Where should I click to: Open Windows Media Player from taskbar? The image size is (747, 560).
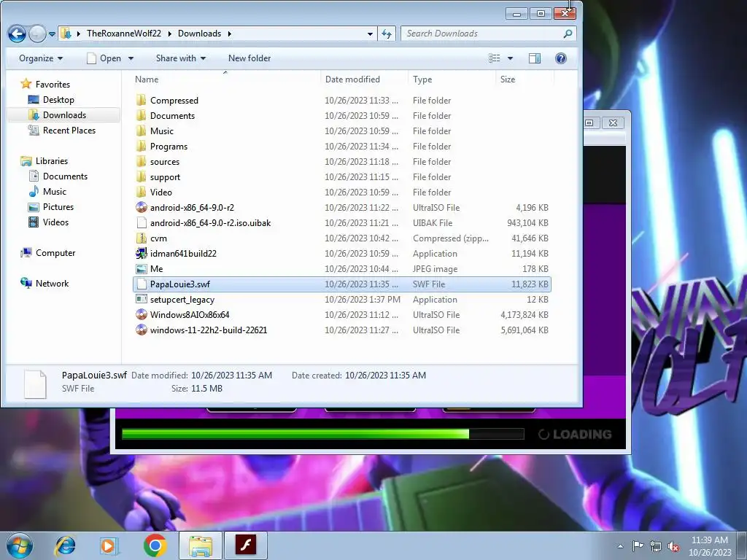(109, 545)
